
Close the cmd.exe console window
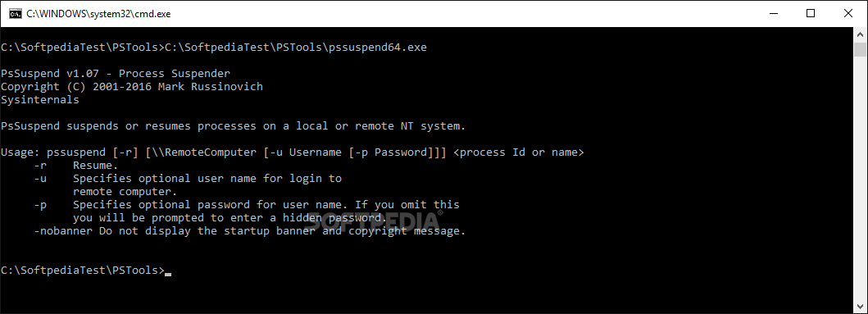[x=848, y=14]
